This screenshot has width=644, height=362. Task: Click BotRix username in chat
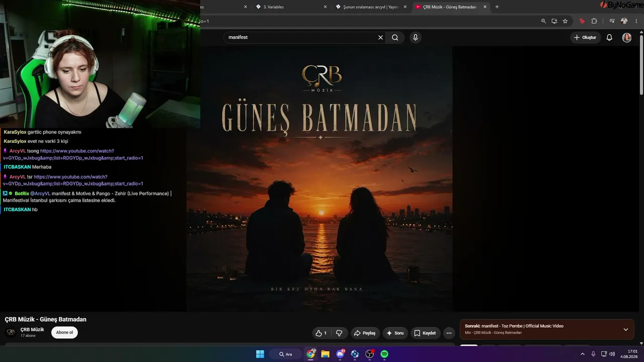(22, 194)
